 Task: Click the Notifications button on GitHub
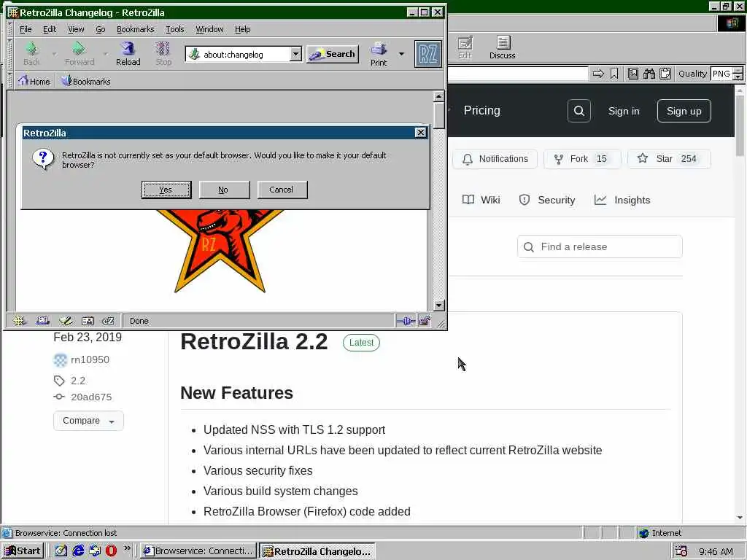point(495,158)
